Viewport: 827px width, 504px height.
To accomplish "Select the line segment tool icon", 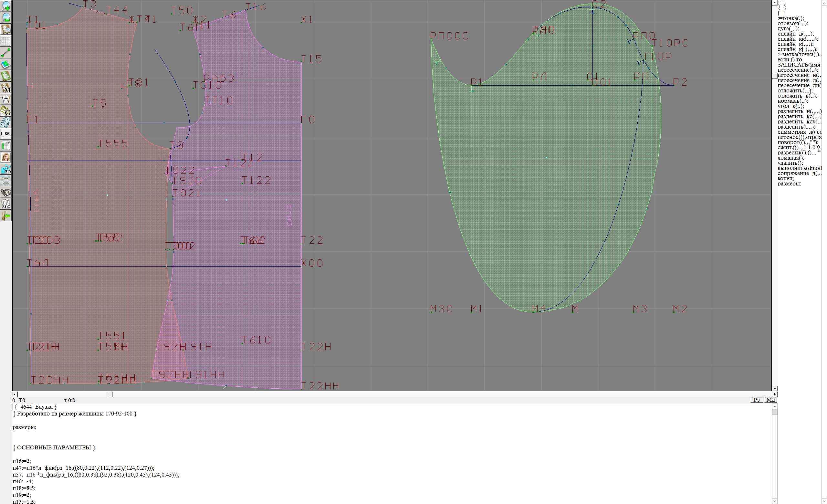I will coord(6,53).
